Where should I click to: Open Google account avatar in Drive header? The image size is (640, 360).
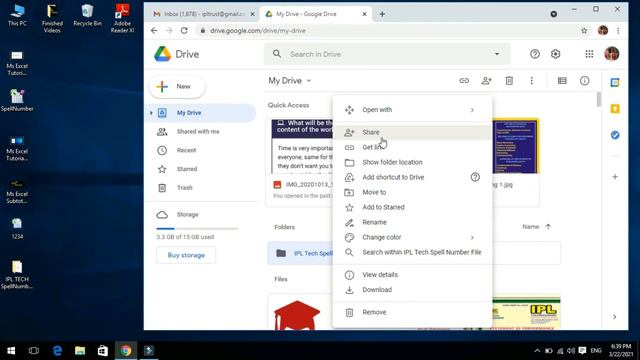611,54
